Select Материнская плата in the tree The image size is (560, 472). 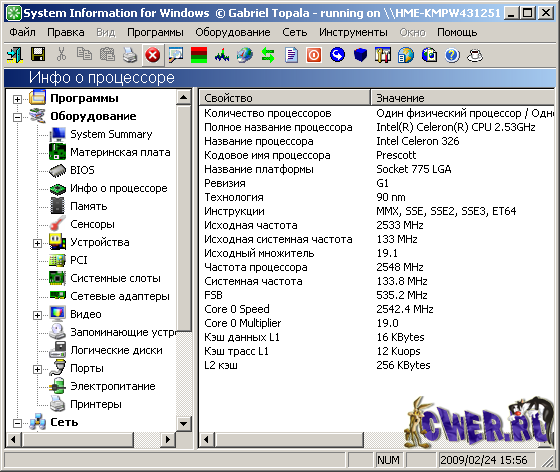[x=120, y=152]
